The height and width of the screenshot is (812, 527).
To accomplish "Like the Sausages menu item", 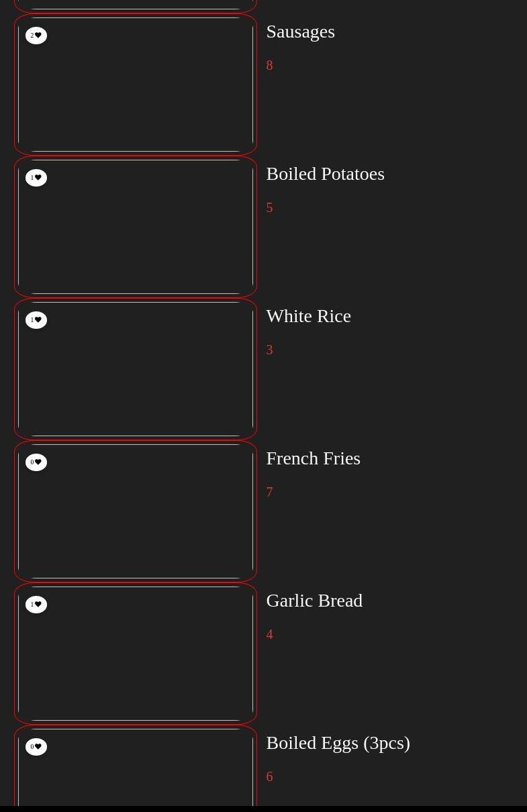I will 36,36.
